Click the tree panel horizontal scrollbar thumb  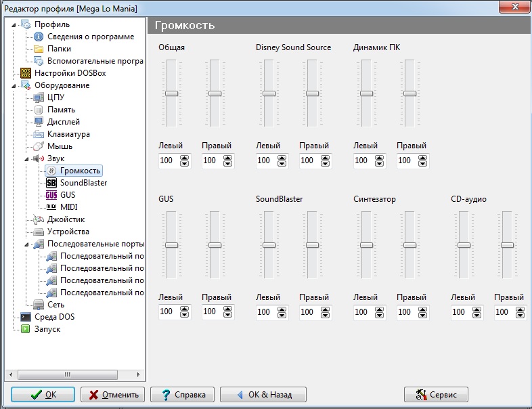pos(68,374)
